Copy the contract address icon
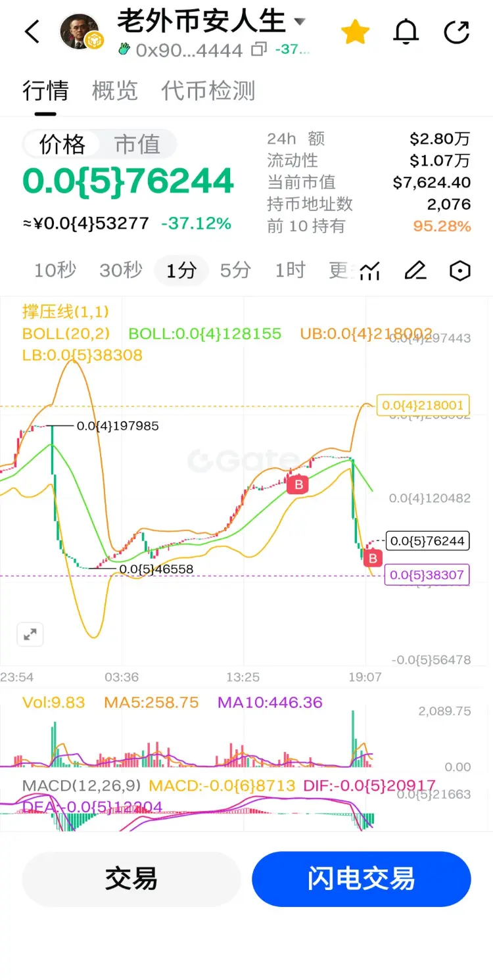 [259, 49]
